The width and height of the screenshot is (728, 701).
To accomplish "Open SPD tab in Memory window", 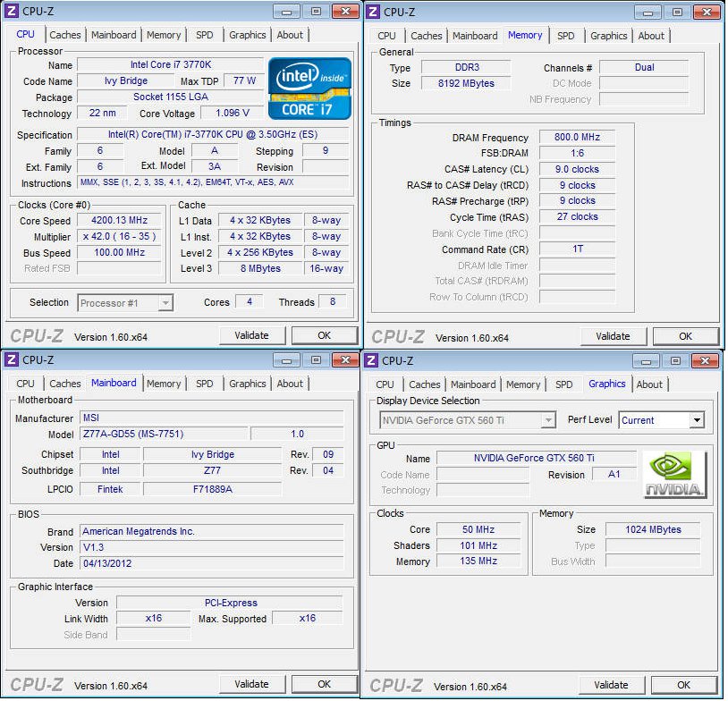I will 565,36.
